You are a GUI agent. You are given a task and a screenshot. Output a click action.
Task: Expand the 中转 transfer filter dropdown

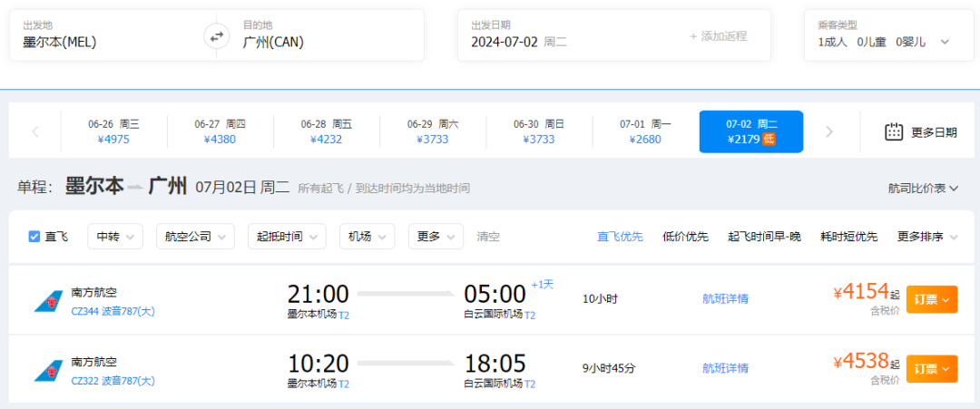tap(114, 237)
